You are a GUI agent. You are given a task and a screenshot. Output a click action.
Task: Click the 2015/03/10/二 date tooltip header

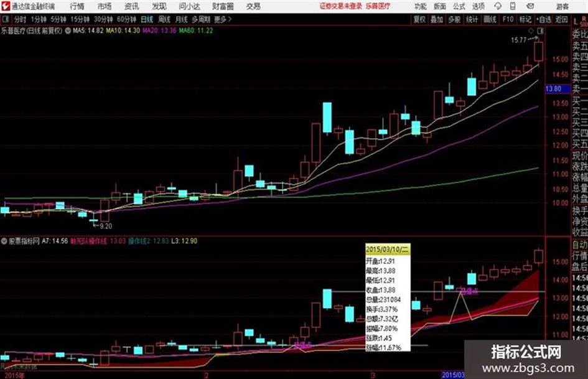point(388,250)
